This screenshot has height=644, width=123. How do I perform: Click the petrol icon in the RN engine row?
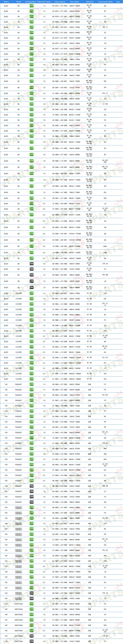31,81
